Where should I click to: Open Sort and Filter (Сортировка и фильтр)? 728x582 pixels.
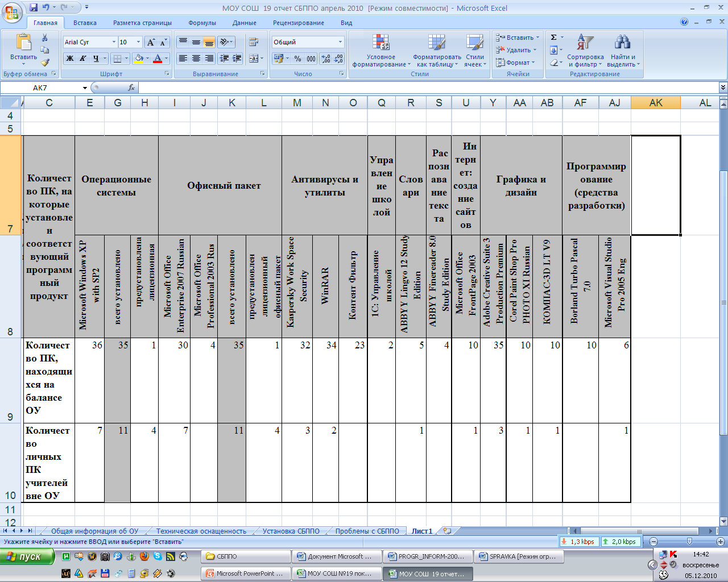[585, 50]
